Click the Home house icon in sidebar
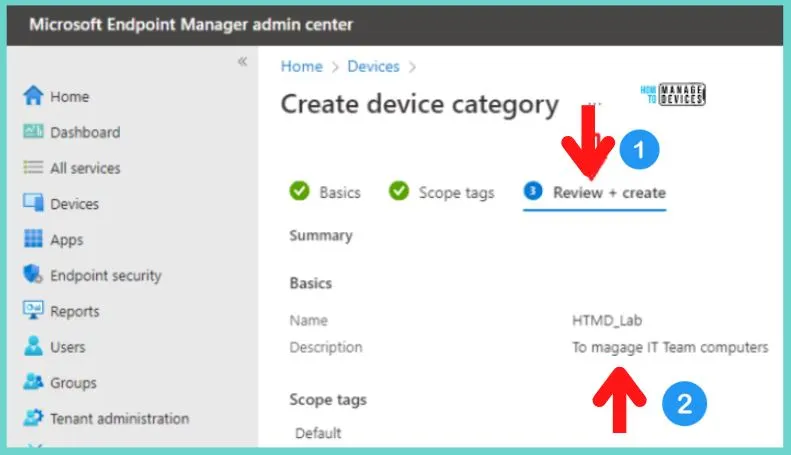This screenshot has width=791, height=455. click(33, 95)
